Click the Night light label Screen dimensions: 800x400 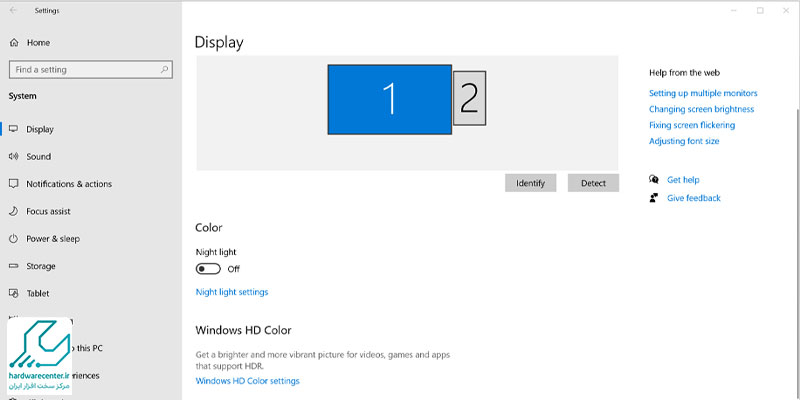[216, 252]
